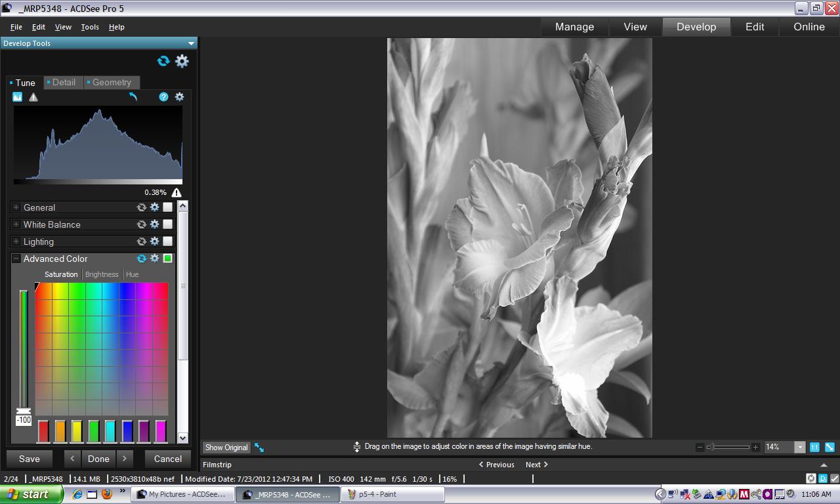Screen dimensions: 840x504
Task: Collapse the Advanced Color section
Action: point(16,259)
